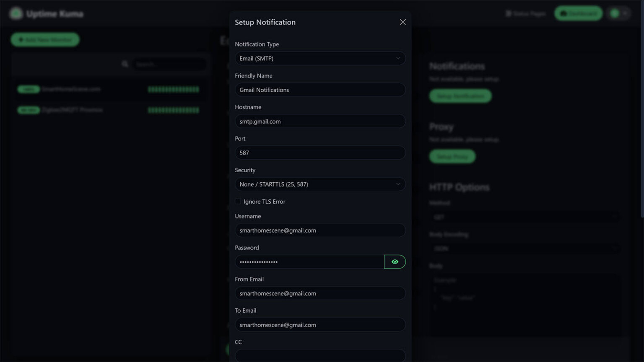Click the status badge next to SmartHomeScene.com
The height and width of the screenshot is (362, 644).
click(x=29, y=89)
